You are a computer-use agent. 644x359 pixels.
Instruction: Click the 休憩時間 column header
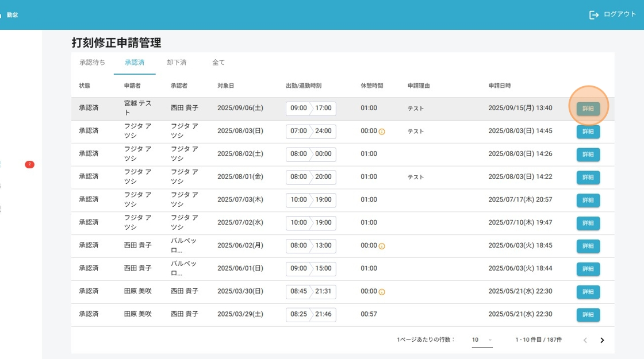[x=371, y=86]
